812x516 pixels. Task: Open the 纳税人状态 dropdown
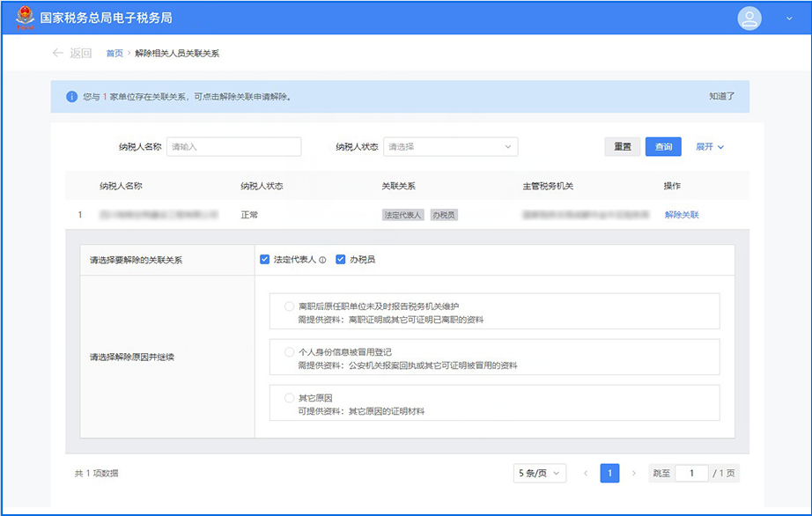[x=450, y=147]
